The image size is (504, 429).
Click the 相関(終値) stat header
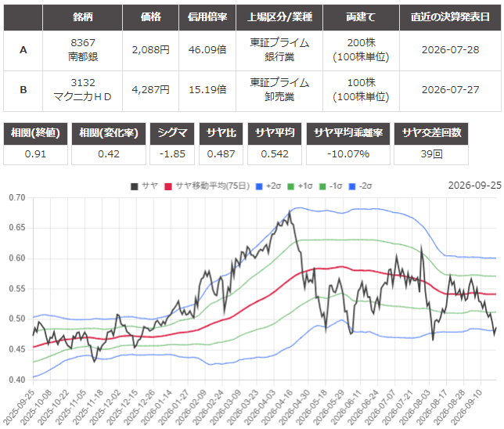pos(35,133)
